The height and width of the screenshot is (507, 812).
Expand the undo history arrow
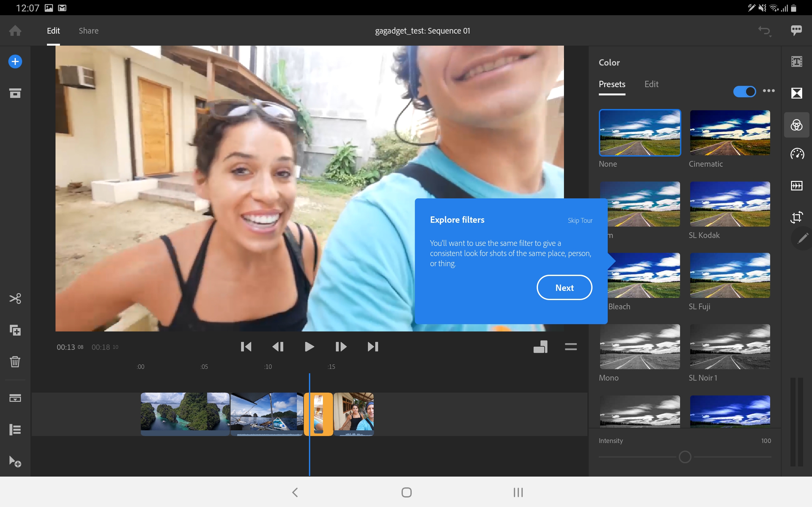click(x=765, y=31)
